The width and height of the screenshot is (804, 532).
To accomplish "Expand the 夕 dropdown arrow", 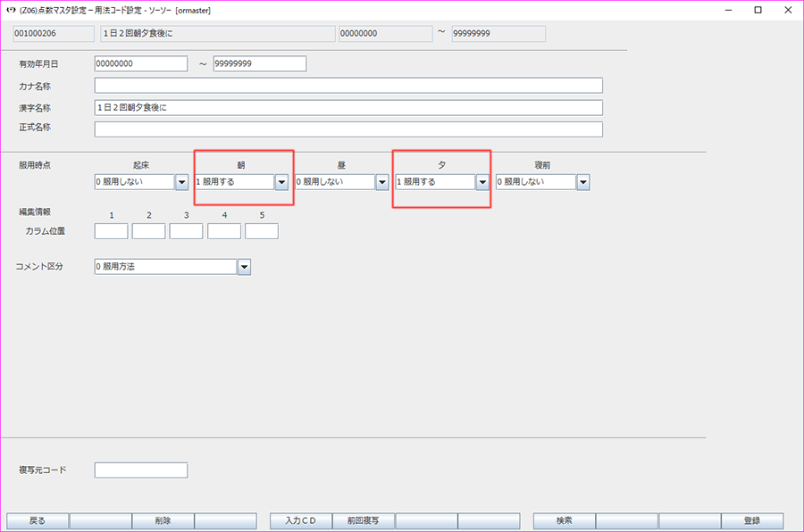I will pos(482,181).
